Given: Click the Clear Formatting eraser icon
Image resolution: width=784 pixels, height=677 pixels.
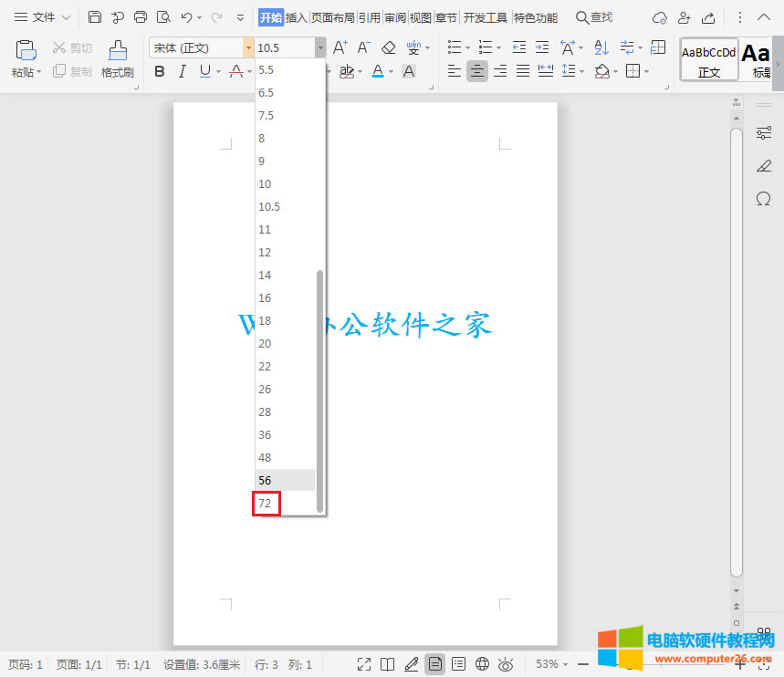Looking at the screenshot, I should [x=389, y=48].
